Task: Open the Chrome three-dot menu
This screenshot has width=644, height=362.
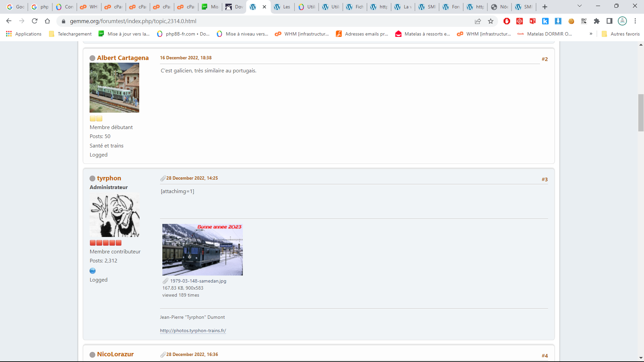Action: pos(635,21)
